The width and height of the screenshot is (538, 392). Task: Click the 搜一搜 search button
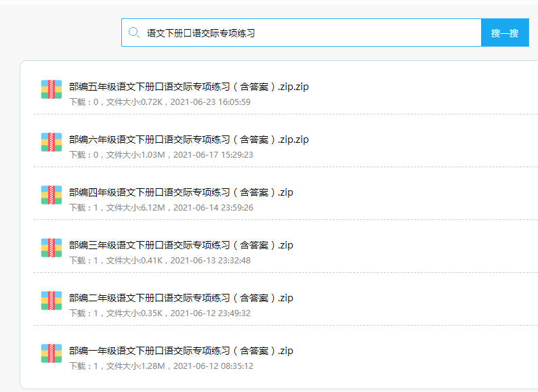coord(505,32)
